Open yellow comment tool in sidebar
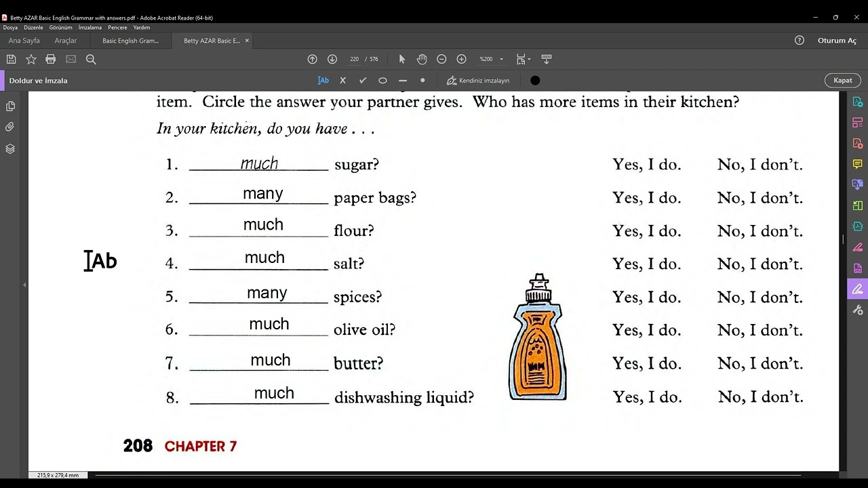868x488 pixels. [x=858, y=165]
